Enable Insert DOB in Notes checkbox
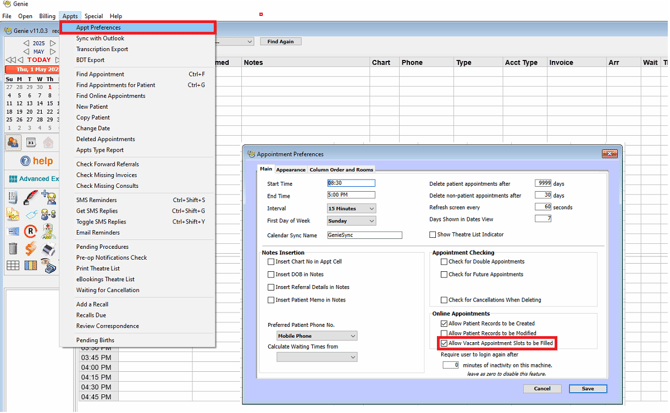 click(x=271, y=274)
